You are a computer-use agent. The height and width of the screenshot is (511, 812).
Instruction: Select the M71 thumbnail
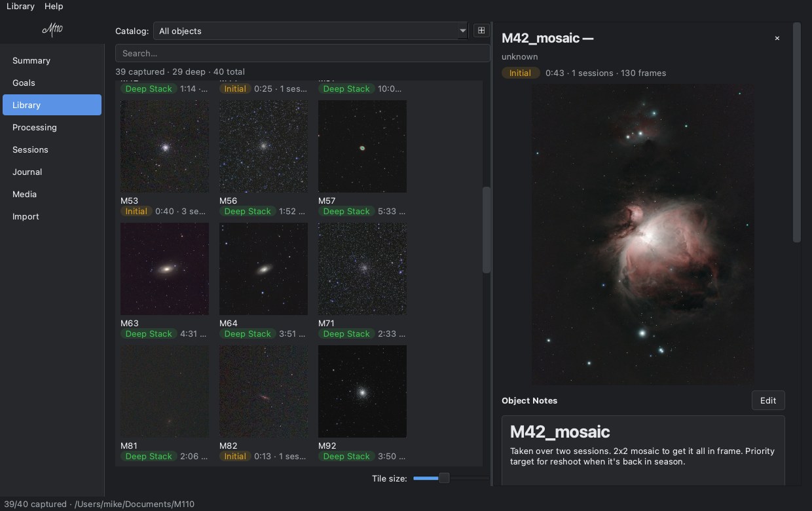[362, 269]
